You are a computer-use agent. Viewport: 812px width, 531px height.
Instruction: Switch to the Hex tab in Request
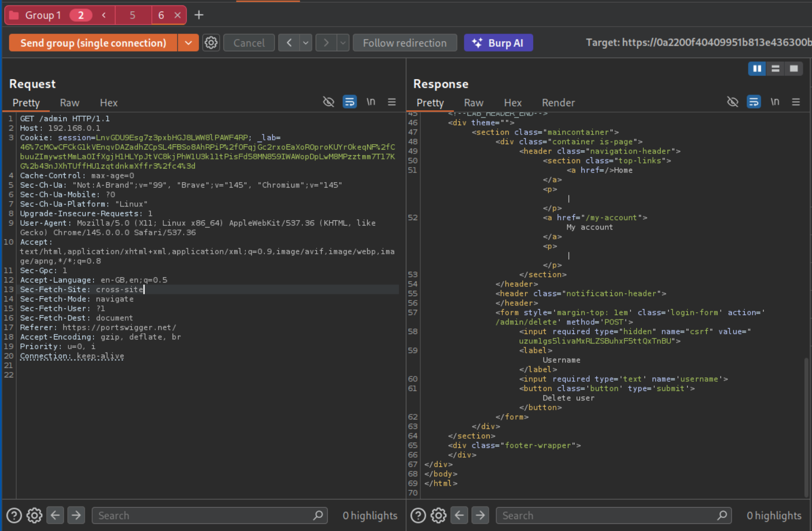(108, 103)
